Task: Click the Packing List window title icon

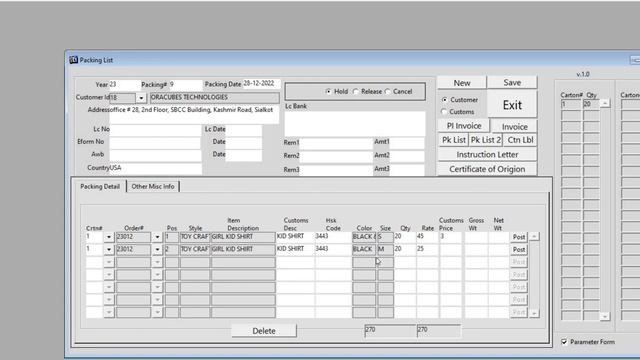Action: (73, 60)
